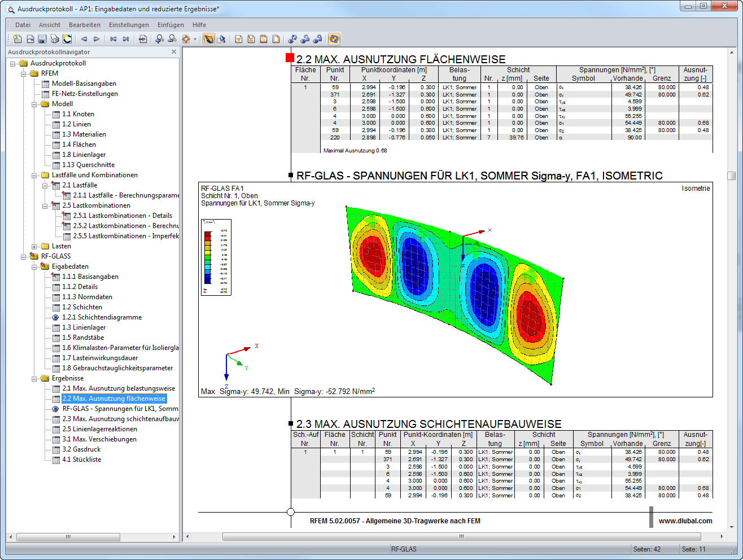Open the Datei menu
This screenshot has width=743, height=560.
23,25
